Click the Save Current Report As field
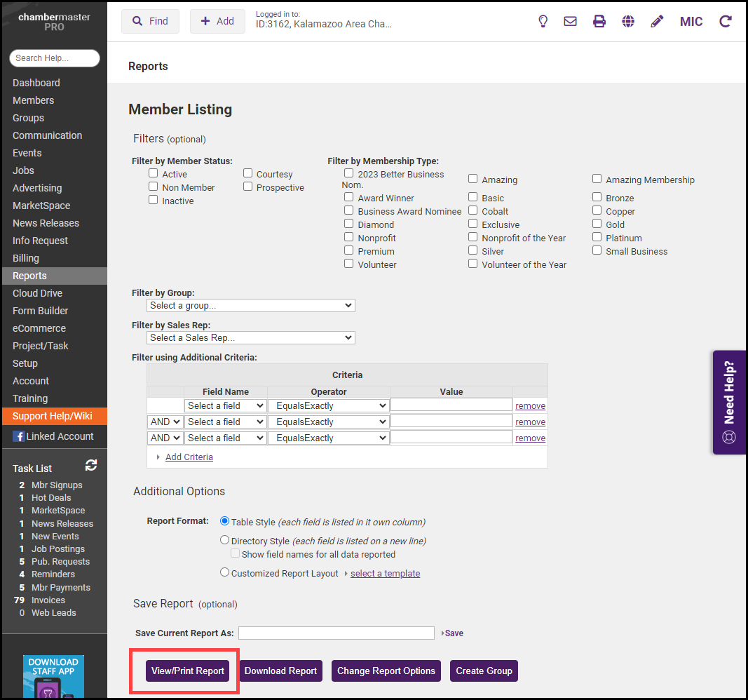Viewport: 748px width, 700px height. 336,633
